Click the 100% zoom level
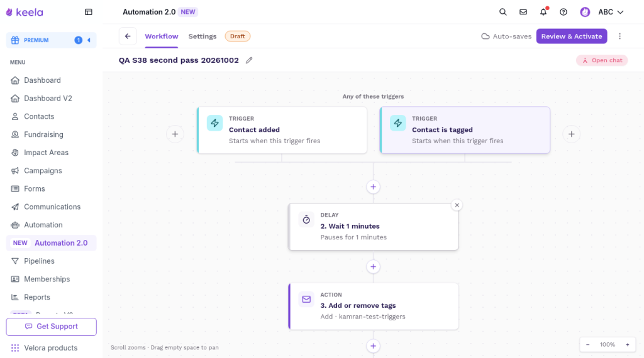Image resolution: width=644 pixels, height=358 pixels. 608,344
